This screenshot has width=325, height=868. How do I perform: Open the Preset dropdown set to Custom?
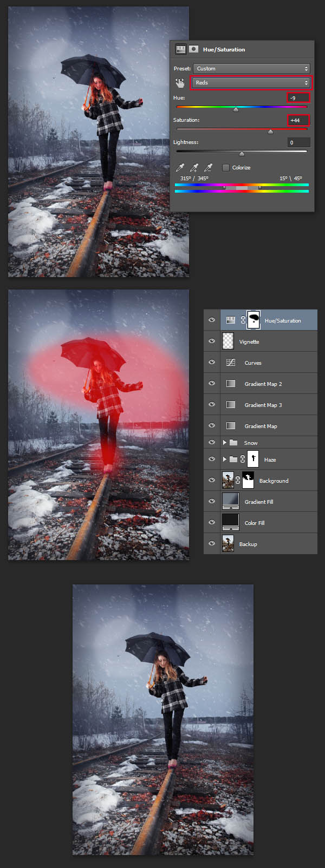(x=251, y=69)
